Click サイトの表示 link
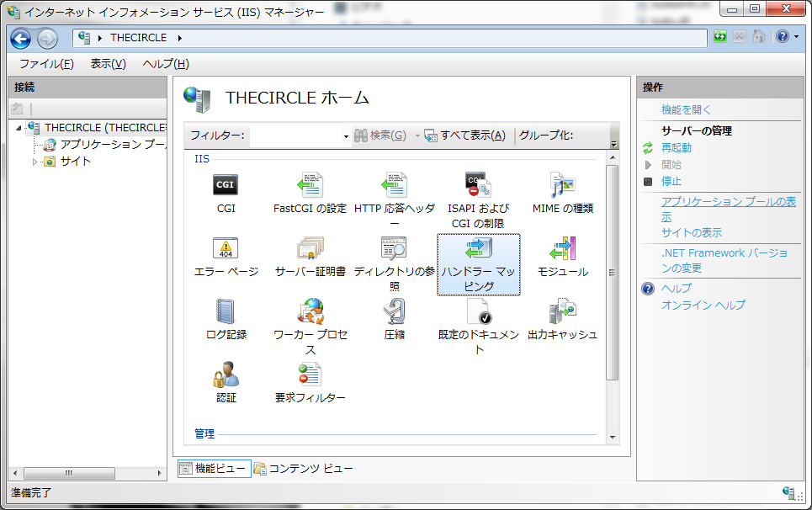812x510 pixels. coord(692,233)
